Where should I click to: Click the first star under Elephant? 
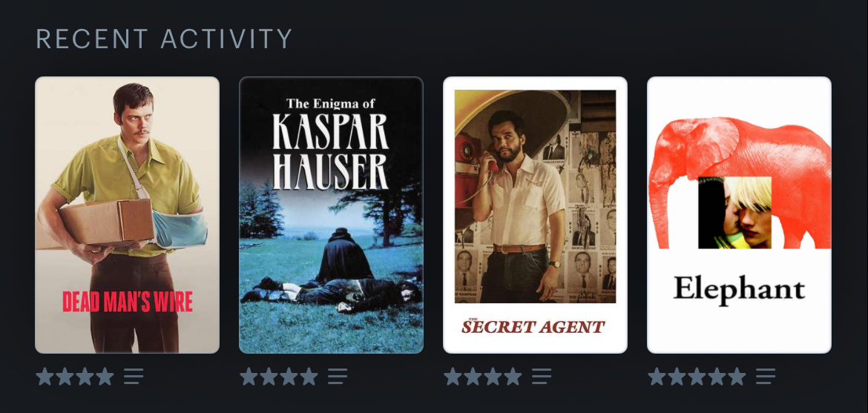657,377
